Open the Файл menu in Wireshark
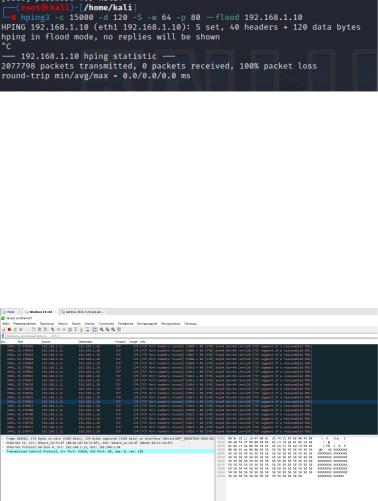The image size is (378, 501). pos(6,323)
